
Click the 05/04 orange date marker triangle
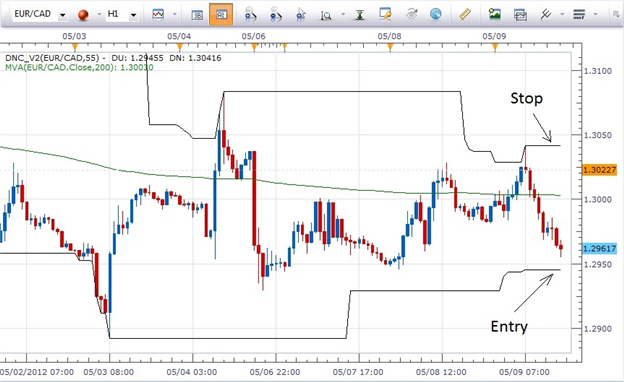[x=179, y=48]
